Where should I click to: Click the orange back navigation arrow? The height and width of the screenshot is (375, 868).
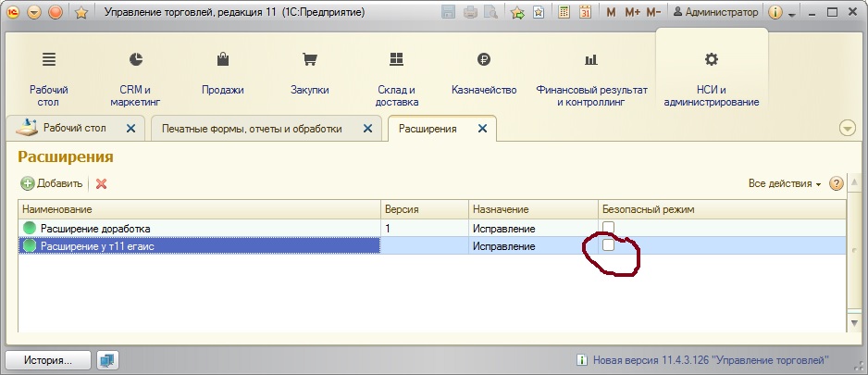[x=34, y=12]
